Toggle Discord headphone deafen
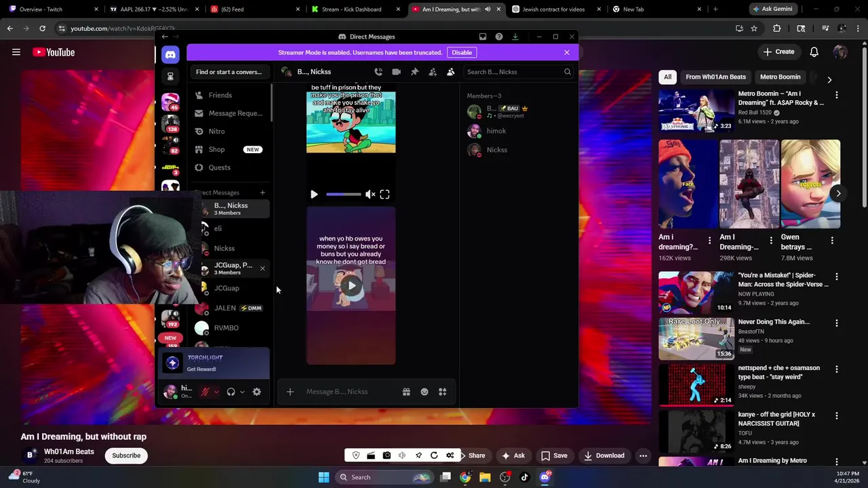The height and width of the screenshot is (488, 868). coord(231,392)
